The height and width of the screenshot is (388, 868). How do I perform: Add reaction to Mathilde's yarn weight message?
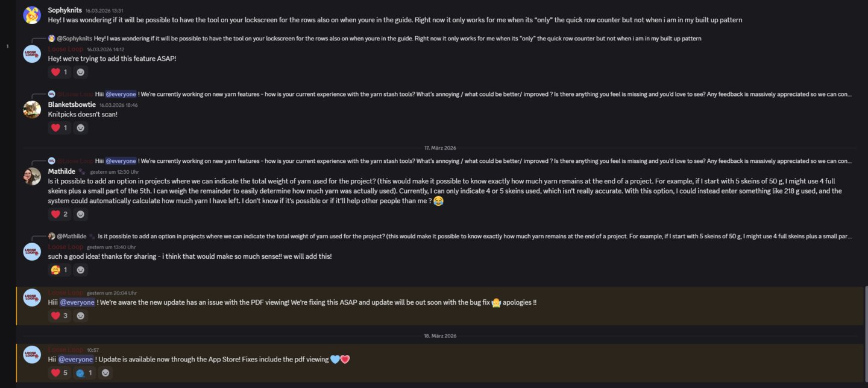[81, 214]
